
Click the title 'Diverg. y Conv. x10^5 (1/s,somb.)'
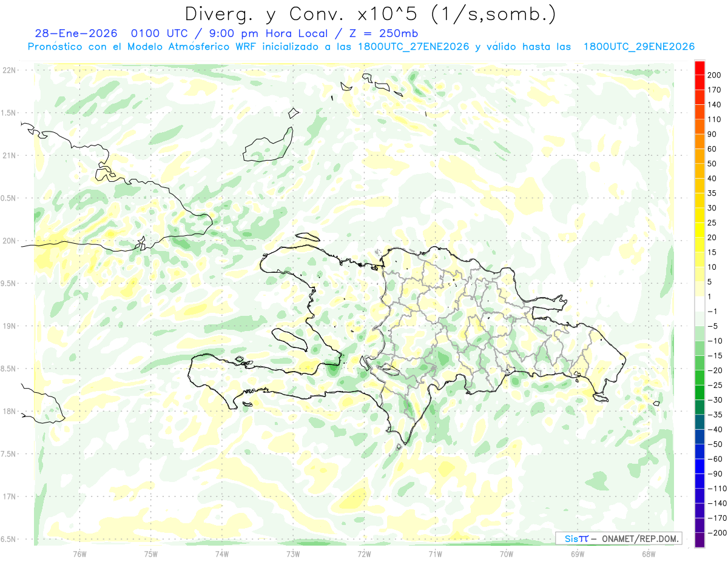point(370,14)
